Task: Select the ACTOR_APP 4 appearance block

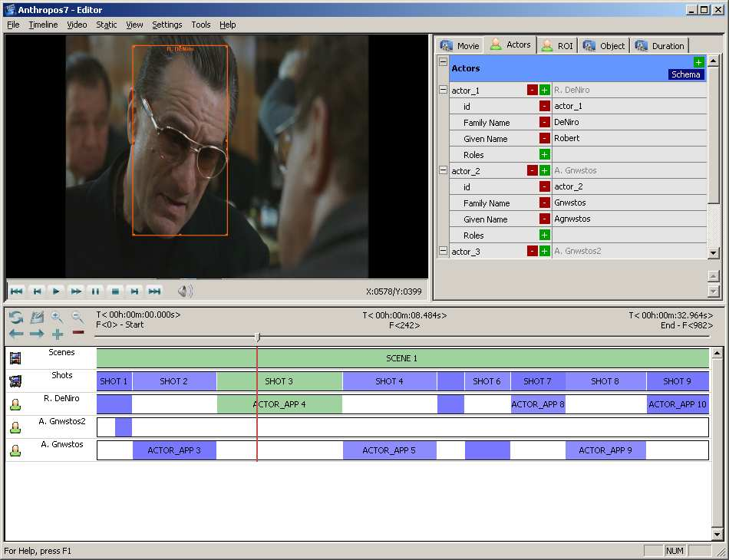Action: 279,404
